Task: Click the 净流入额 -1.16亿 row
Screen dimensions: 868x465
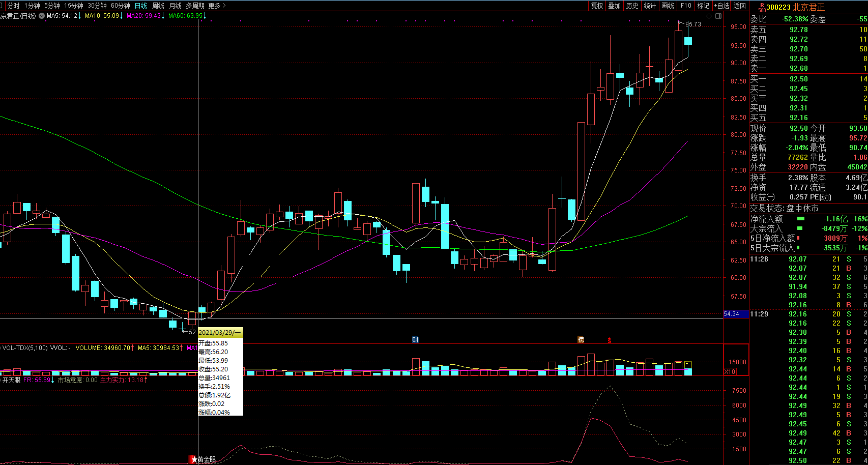Action: [808, 219]
